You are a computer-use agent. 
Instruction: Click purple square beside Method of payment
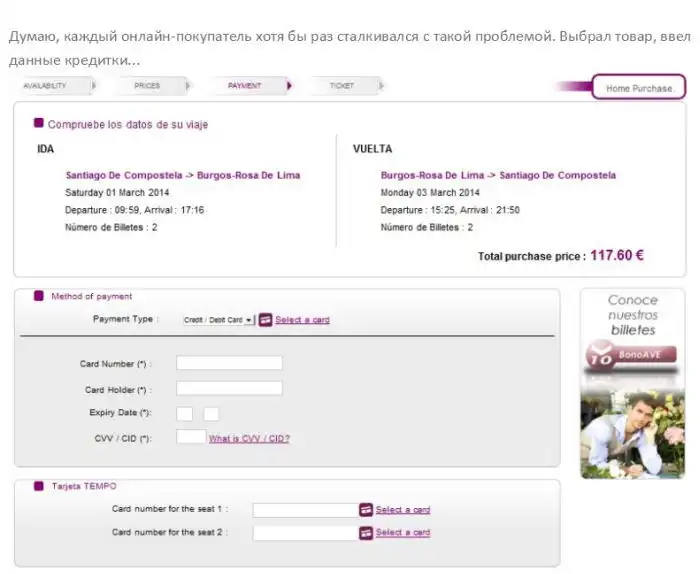39,296
